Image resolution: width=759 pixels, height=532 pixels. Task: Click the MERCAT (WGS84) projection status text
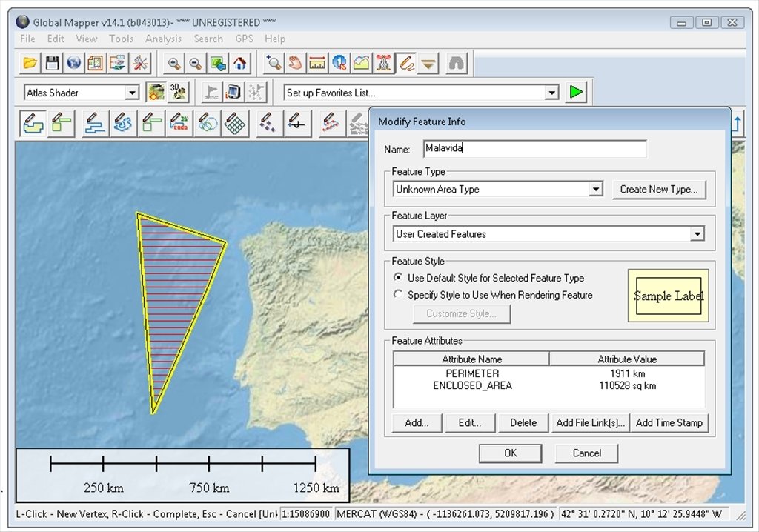[x=445, y=514]
